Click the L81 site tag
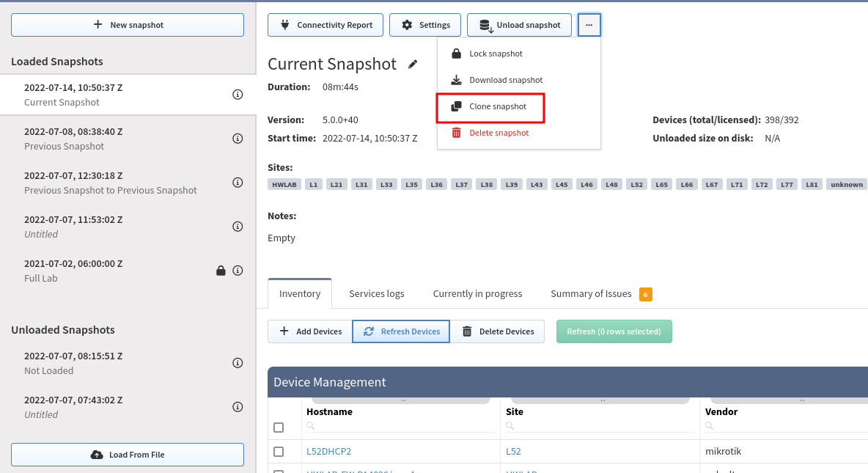Viewport: 868px width, 473px height. 812,185
